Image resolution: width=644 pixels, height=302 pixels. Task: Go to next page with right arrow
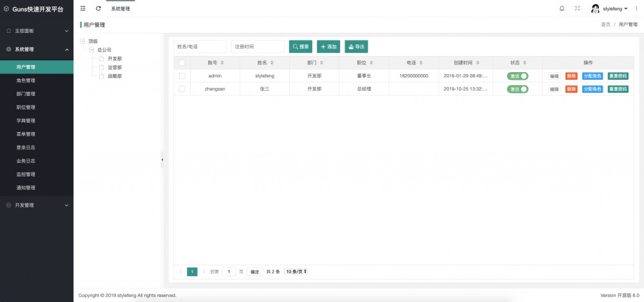204,272
